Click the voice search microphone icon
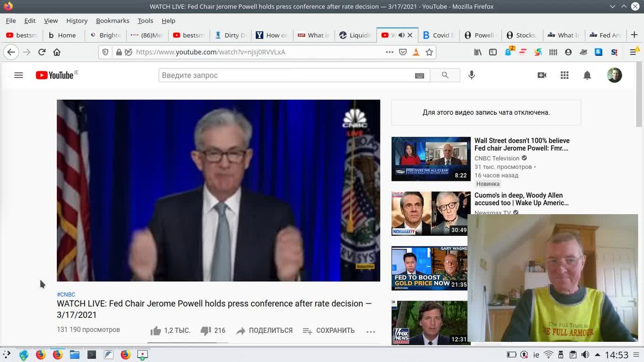This screenshot has width=644, height=362. click(471, 75)
